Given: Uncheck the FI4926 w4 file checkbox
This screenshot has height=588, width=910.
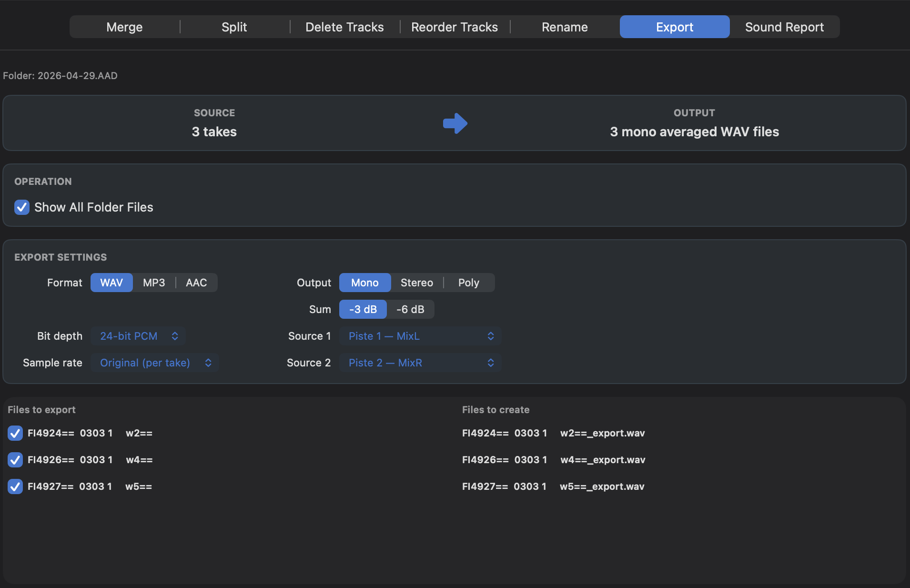Looking at the screenshot, I should pyautogui.click(x=15, y=460).
